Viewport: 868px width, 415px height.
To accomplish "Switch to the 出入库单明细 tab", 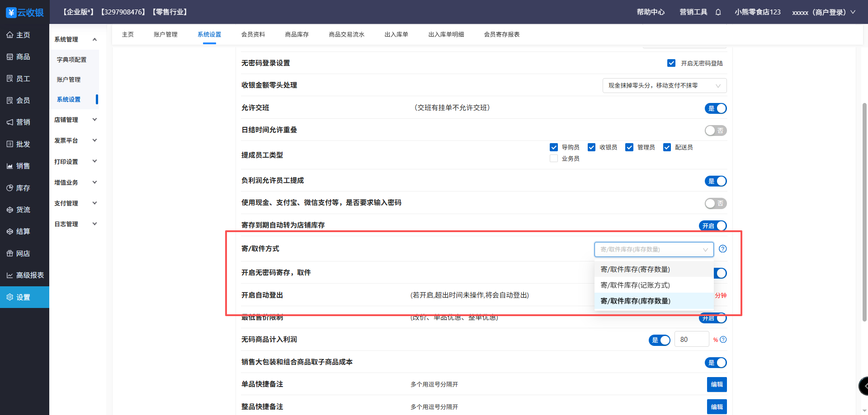I will click(x=446, y=34).
